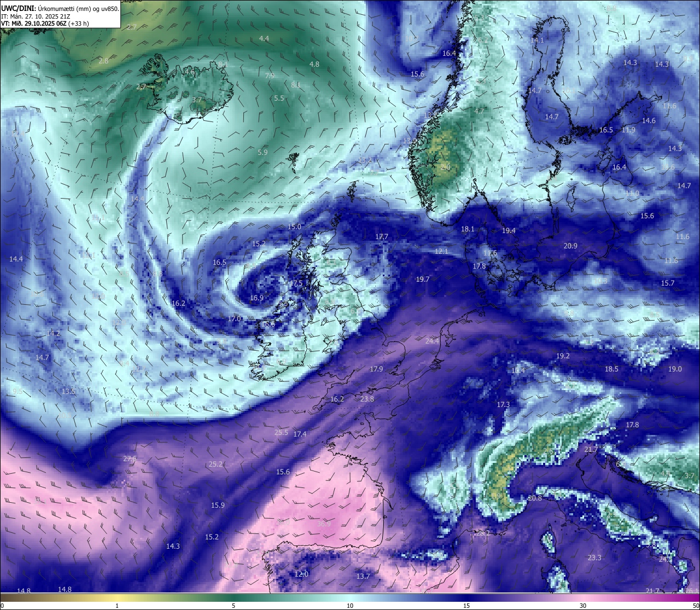Click the 11.0 value on the map
Viewport: 700px width, 610px height.
point(632,193)
